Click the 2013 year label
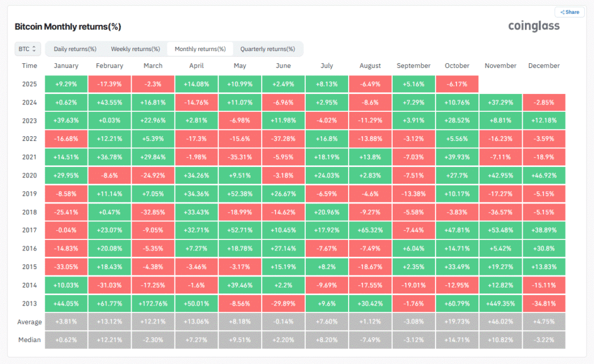 [x=29, y=303]
